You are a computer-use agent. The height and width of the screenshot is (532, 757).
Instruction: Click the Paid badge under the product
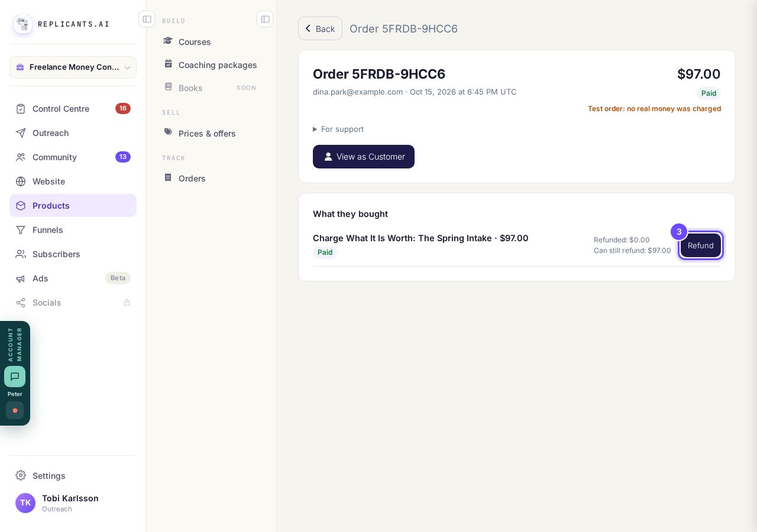click(x=325, y=252)
